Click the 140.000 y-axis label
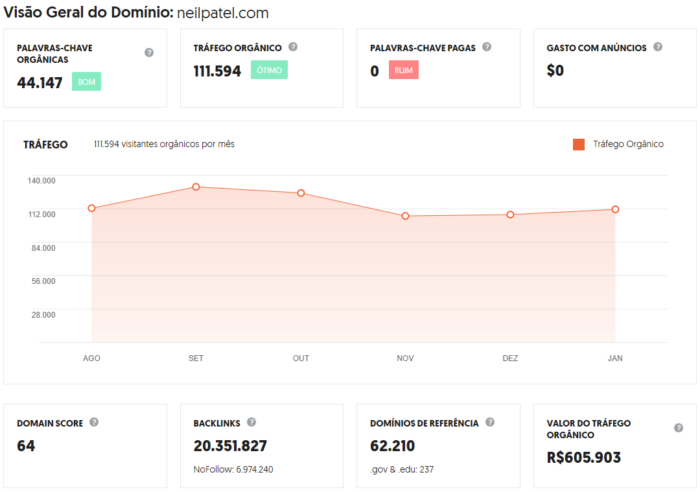 coord(42,180)
